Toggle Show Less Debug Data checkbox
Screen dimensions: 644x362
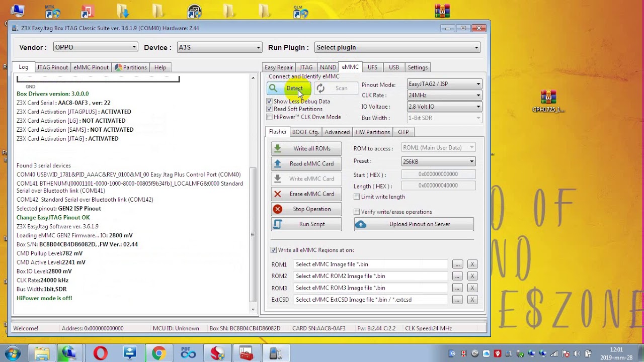[x=270, y=102]
